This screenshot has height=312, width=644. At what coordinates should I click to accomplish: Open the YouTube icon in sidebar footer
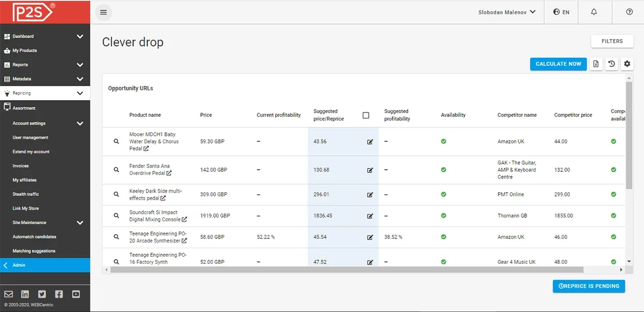point(76,294)
